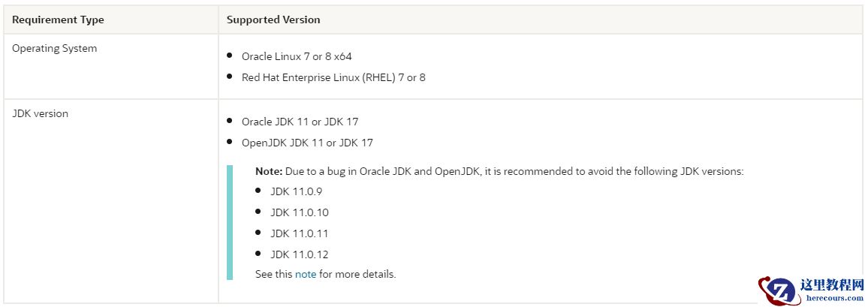This screenshot has width=868, height=307.
Task: Click the 'Requirement Type' column header
Action: pos(58,20)
